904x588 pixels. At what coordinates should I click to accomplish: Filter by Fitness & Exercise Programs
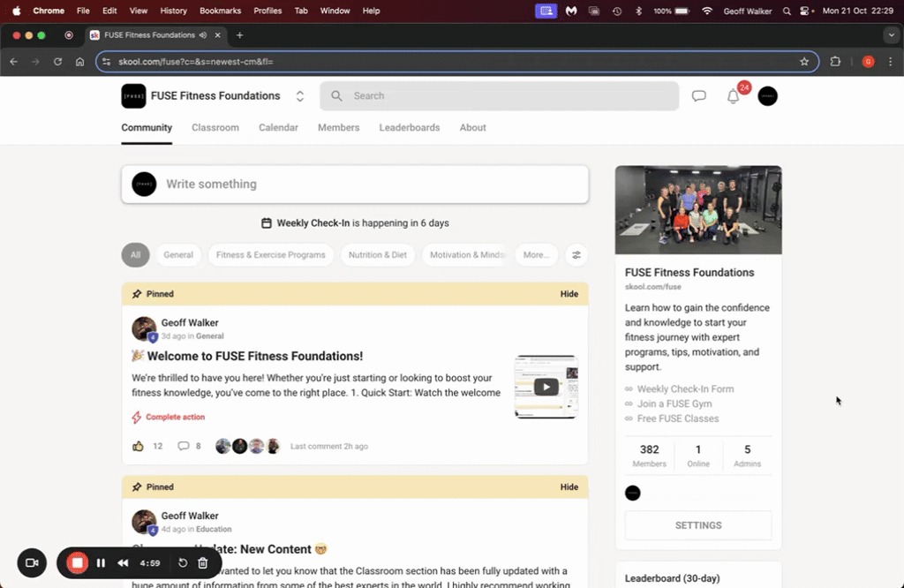click(270, 255)
